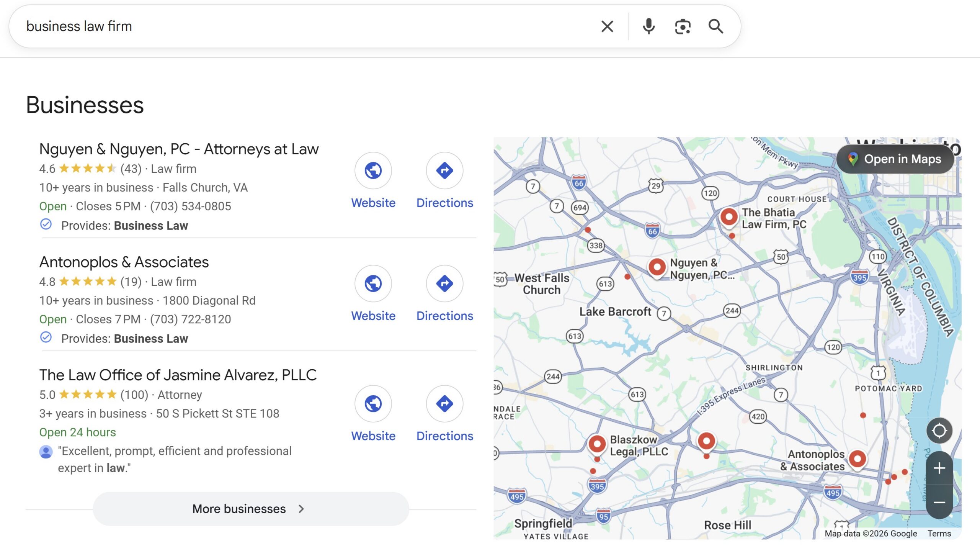
Task: Zoom out on the map
Action: click(939, 502)
